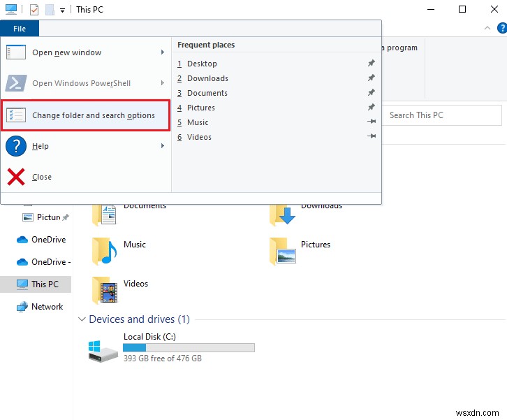This screenshot has height=420, width=507.
Task: Select the second OneDrive - entry
Action: click(51, 262)
